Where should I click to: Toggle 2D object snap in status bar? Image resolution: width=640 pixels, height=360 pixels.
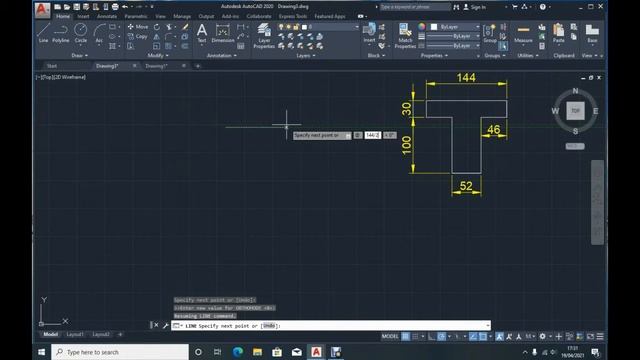pos(483,336)
